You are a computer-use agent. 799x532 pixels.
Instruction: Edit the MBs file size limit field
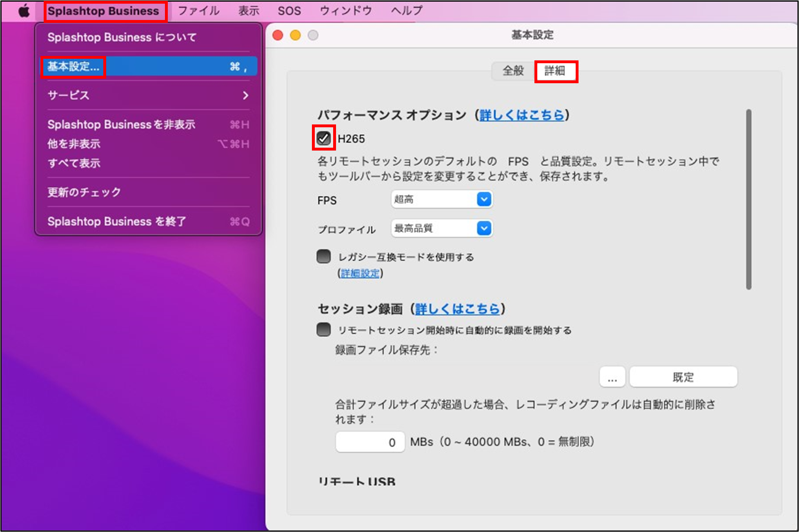pyautogui.click(x=369, y=441)
